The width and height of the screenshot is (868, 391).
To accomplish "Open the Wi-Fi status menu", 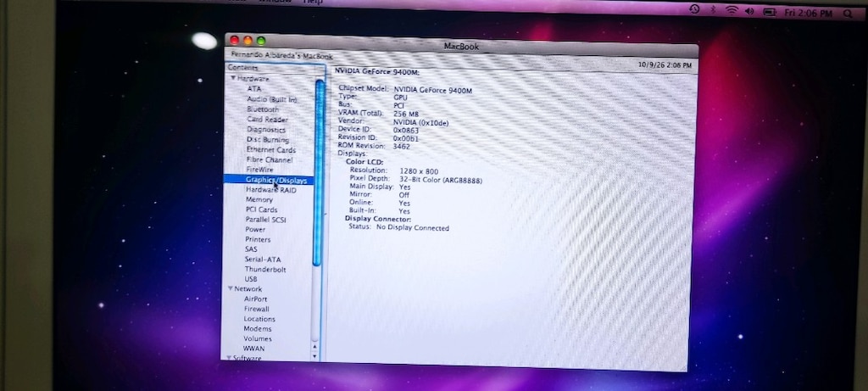I will coord(732,10).
